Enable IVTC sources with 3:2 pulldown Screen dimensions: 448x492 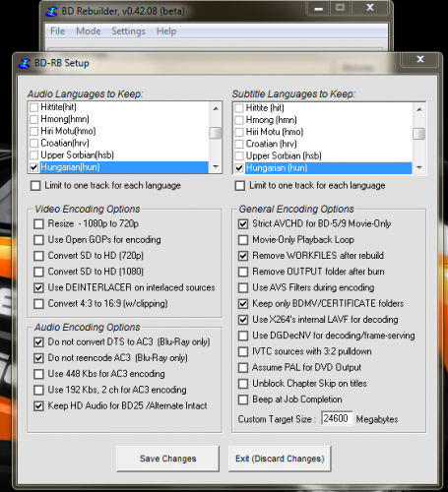[x=243, y=351]
